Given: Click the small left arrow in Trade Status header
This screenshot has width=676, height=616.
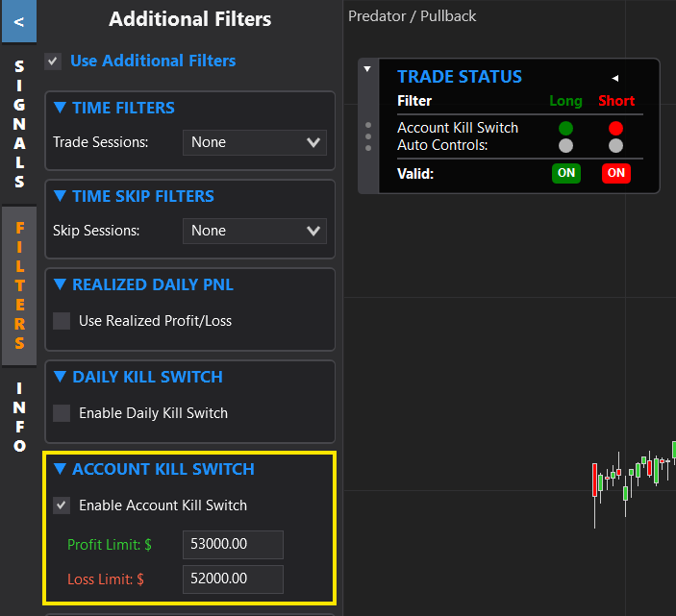Looking at the screenshot, I should click(x=615, y=78).
